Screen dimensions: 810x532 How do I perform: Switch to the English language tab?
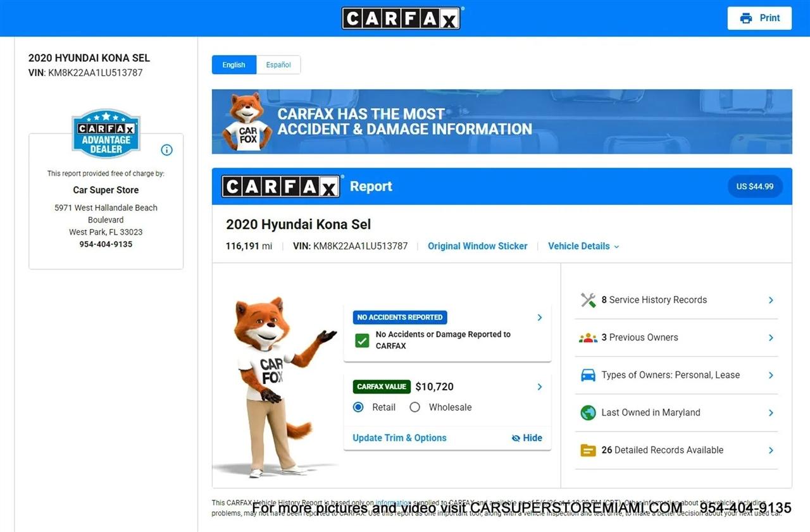pyautogui.click(x=234, y=65)
